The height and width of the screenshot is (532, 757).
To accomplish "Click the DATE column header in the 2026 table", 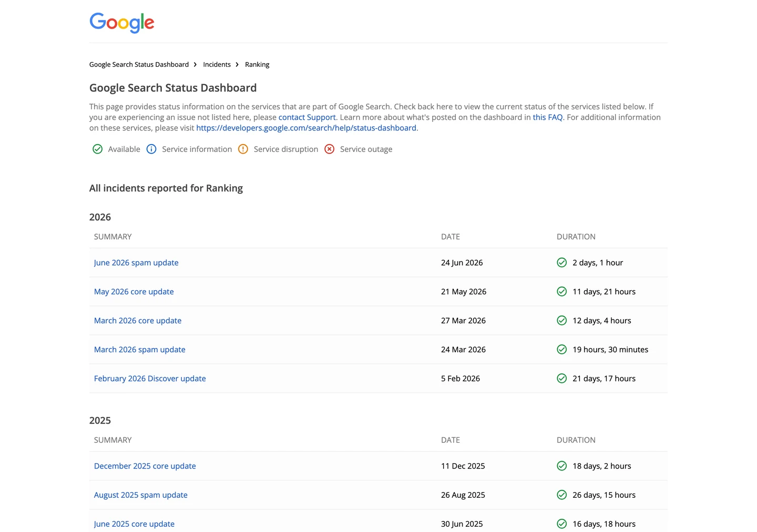I will [x=451, y=237].
